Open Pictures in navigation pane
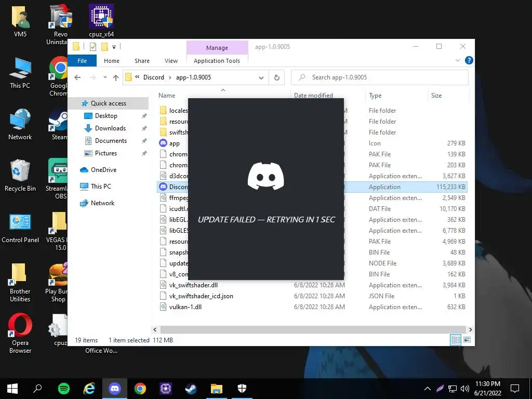This screenshot has height=399, width=532. click(106, 153)
